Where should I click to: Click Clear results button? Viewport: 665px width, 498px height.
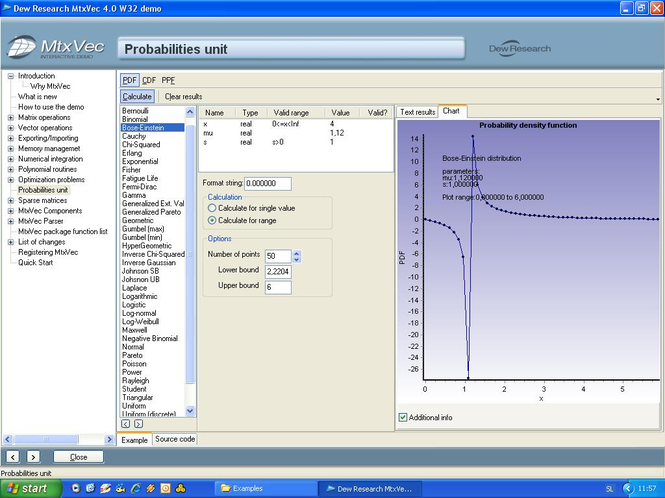pyautogui.click(x=183, y=97)
